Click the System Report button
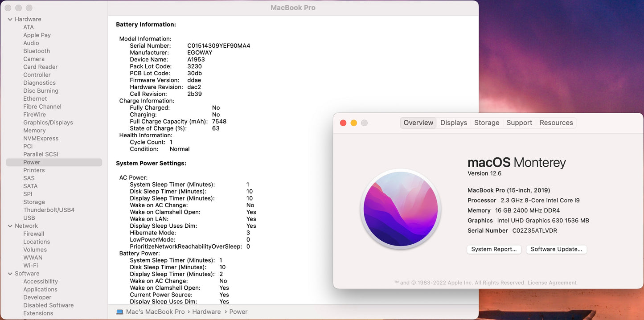 pos(494,249)
